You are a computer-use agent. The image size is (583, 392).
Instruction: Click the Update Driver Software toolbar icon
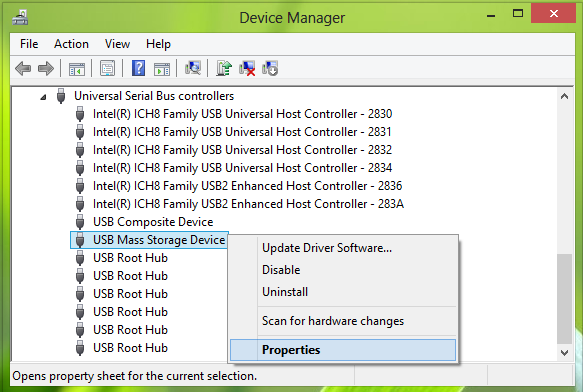(x=224, y=68)
